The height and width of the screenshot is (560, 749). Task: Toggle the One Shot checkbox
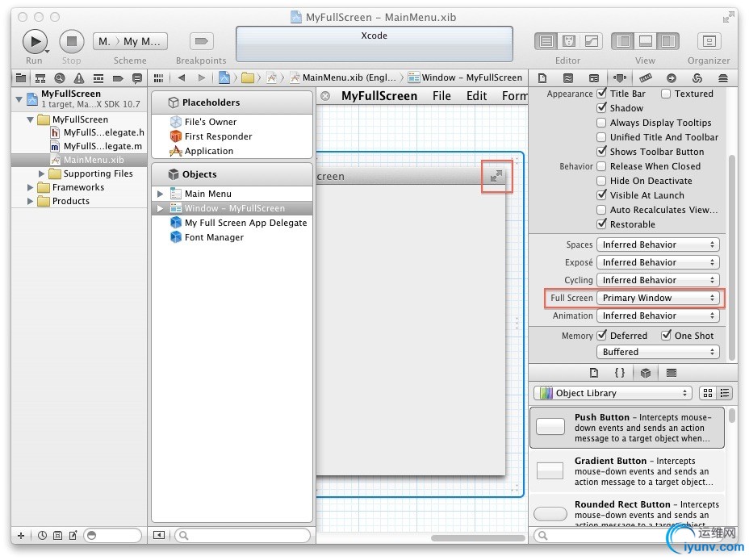point(667,336)
